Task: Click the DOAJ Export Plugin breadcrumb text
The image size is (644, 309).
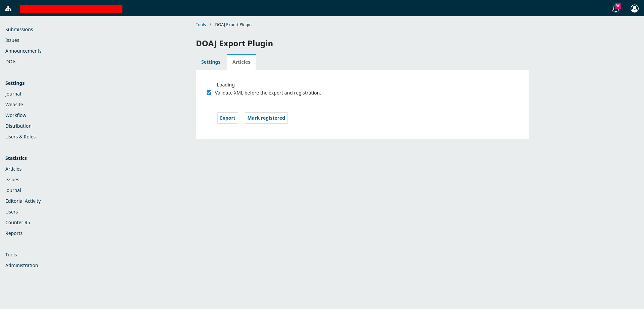Action: (233, 25)
